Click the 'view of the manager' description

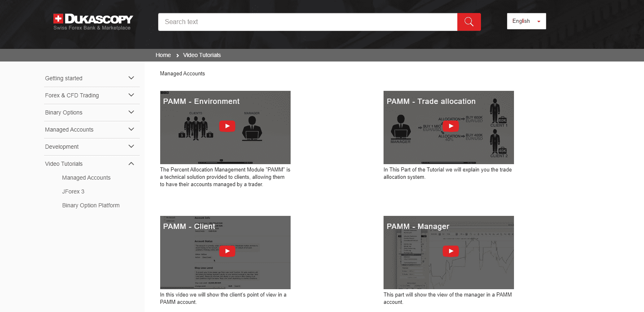tap(448, 299)
